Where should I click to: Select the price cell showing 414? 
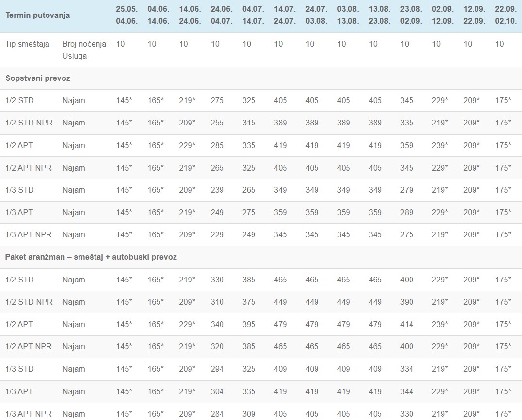[x=407, y=324]
